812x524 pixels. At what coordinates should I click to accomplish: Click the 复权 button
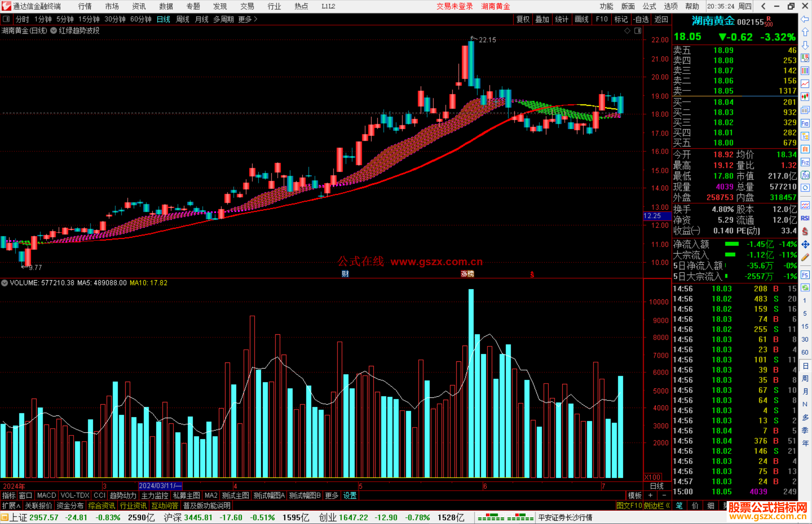pyautogui.click(x=523, y=19)
